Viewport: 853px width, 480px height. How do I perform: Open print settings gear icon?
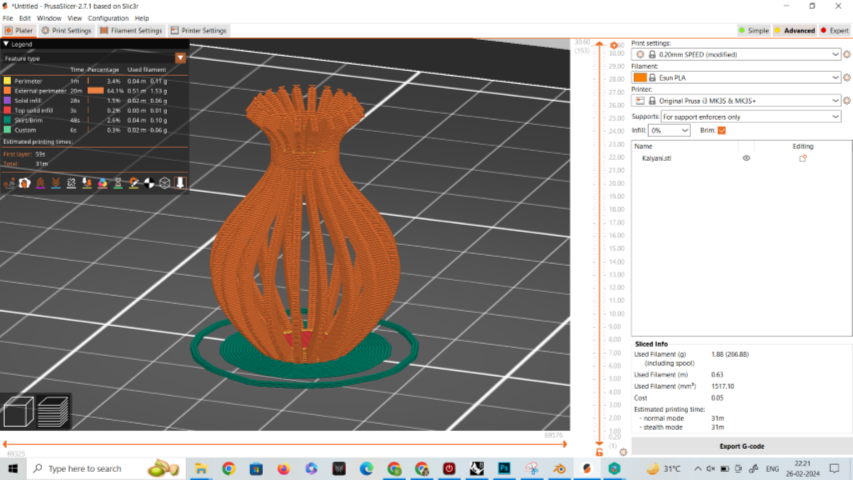point(846,54)
